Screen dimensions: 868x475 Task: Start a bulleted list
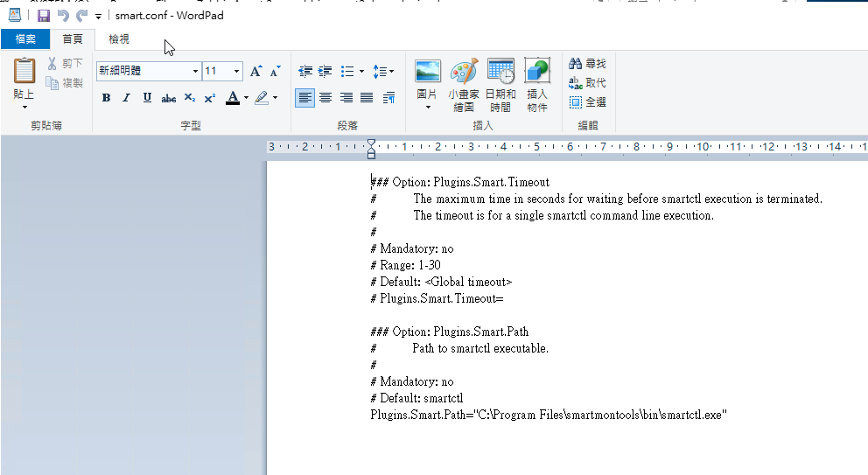pyautogui.click(x=347, y=71)
